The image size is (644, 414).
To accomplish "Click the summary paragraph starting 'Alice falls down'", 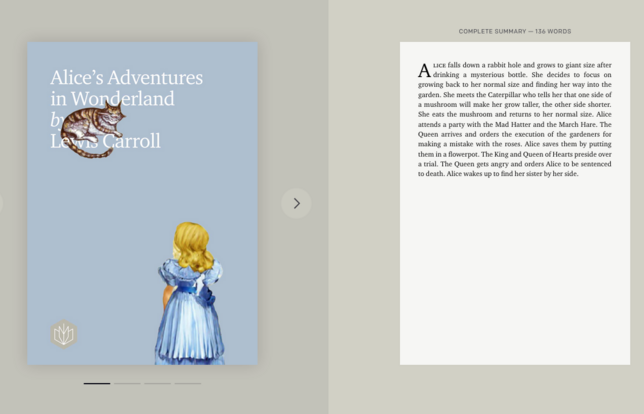I will coord(515,119).
